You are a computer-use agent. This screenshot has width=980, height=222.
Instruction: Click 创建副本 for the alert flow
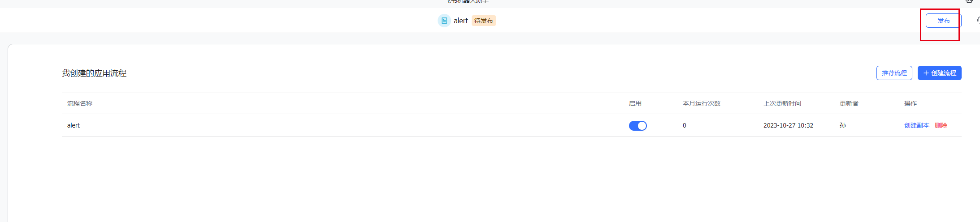pos(916,125)
